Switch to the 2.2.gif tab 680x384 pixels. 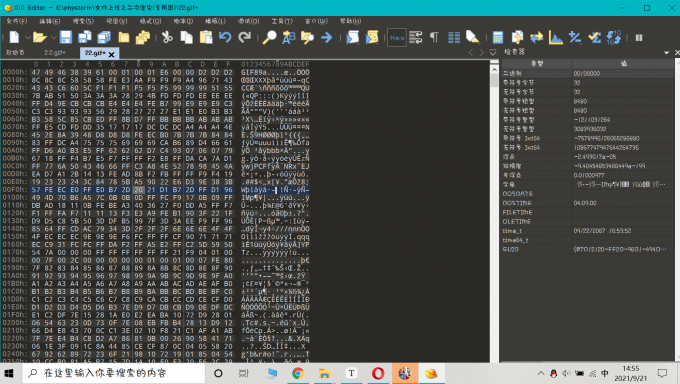tap(55, 53)
